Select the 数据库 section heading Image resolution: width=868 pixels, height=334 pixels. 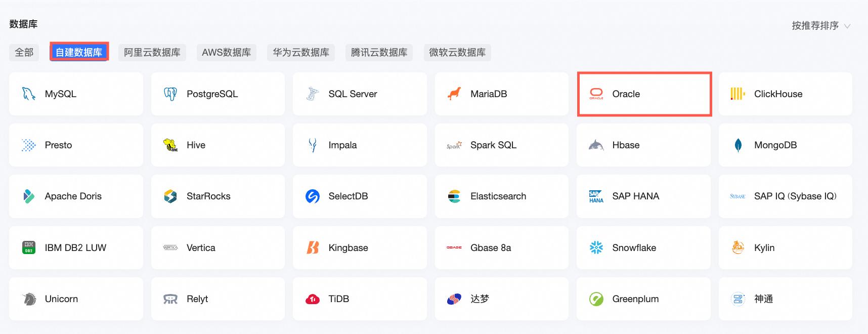pyautogui.click(x=23, y=24)
